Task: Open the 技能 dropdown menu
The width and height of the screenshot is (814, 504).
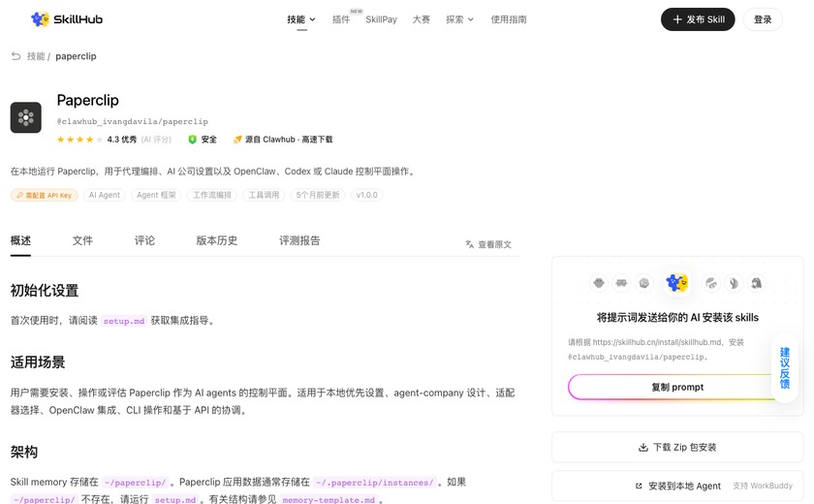Action: pos(301,19)
